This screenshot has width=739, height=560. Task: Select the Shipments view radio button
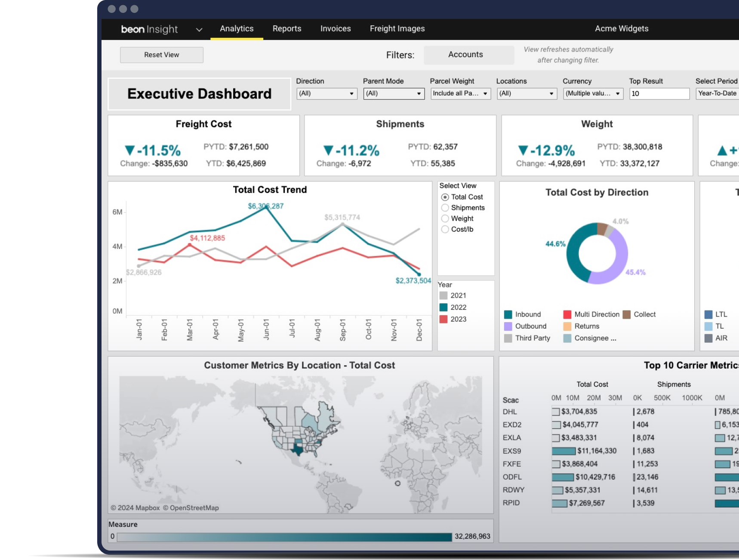coord(445,208)
